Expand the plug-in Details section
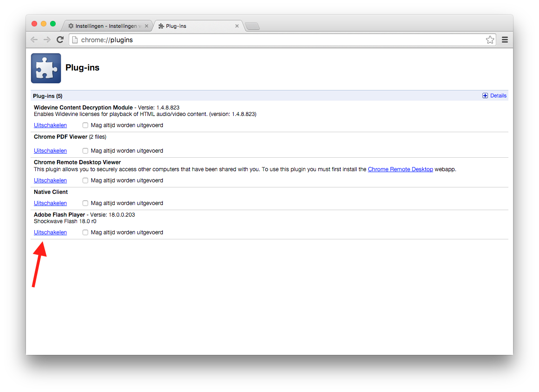This screenshot has width=539, height=392. [x=494, y=96]
